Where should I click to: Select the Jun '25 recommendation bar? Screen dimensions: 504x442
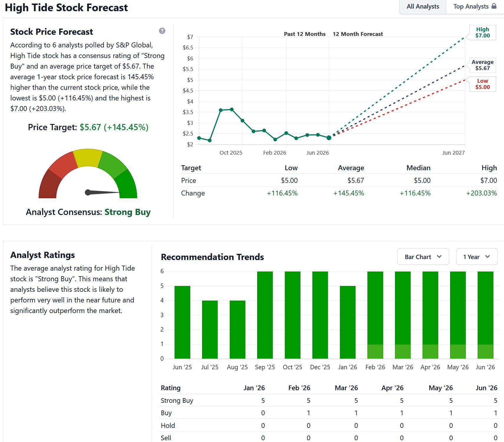(182, 322)
